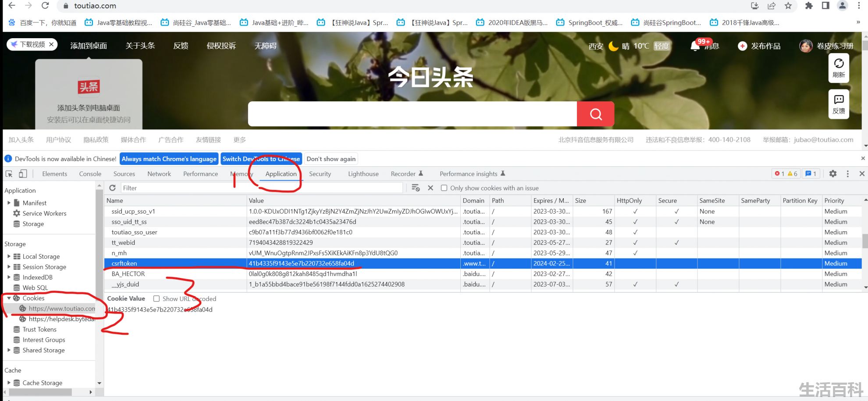Click the user profile avatar on Toutiao
Screen dimensions: 868x401
806,46
